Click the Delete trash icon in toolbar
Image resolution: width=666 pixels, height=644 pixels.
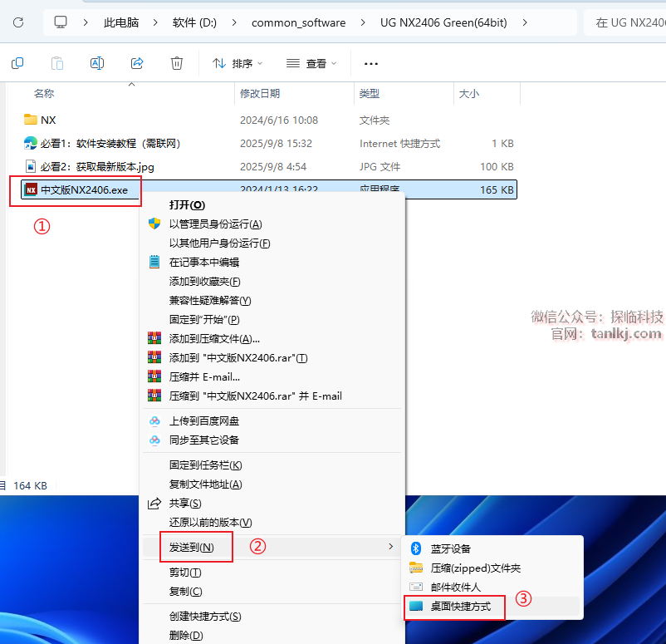point(177,63)
